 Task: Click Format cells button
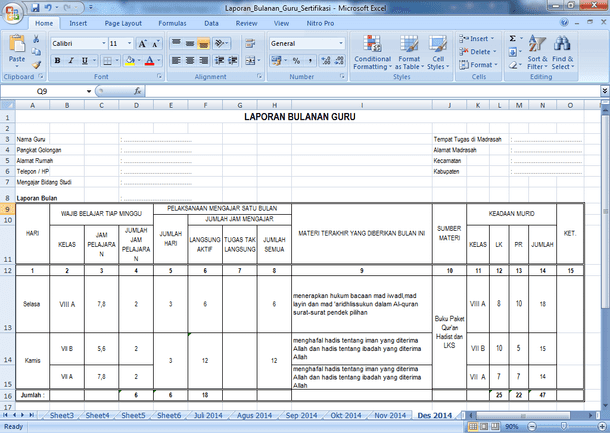point(479,65)
